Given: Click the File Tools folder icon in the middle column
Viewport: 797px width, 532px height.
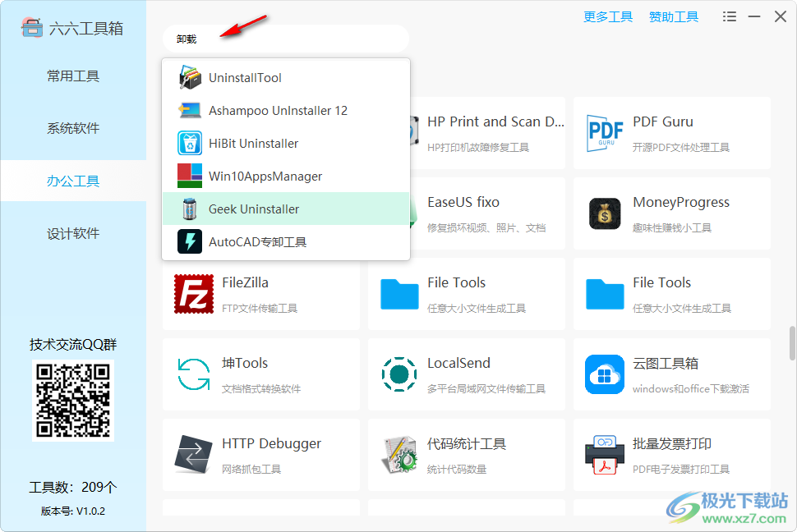Looking at the screenshot, I should (x=399, y=294).
